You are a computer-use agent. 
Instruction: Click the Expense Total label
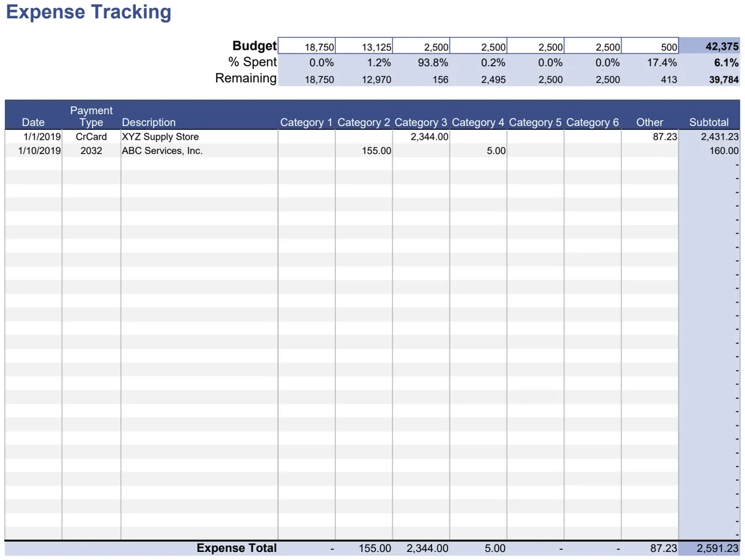(x=237, y=548)
